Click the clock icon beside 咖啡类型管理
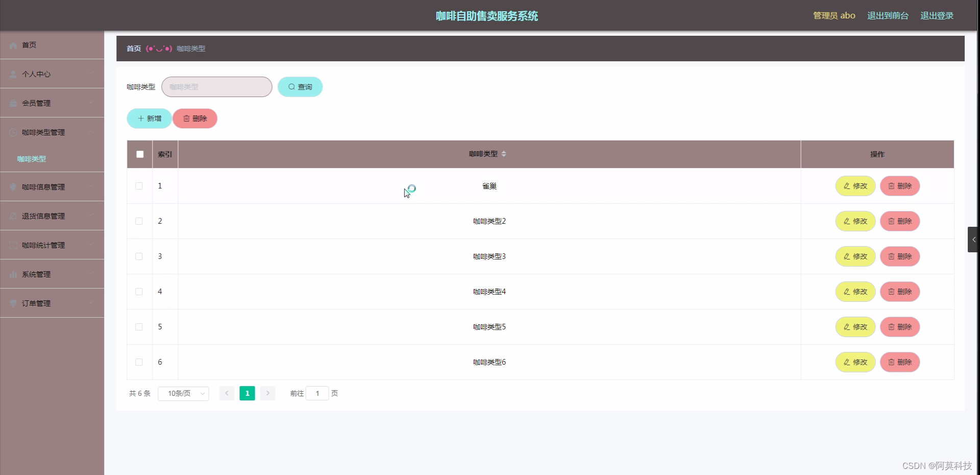 [x=13, y=132]
